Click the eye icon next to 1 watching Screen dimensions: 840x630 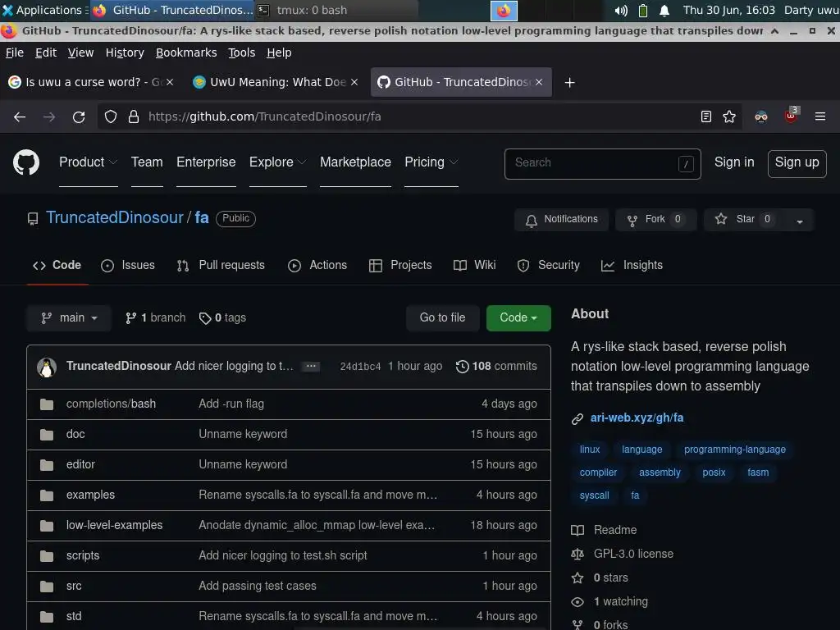click(577, 601)
